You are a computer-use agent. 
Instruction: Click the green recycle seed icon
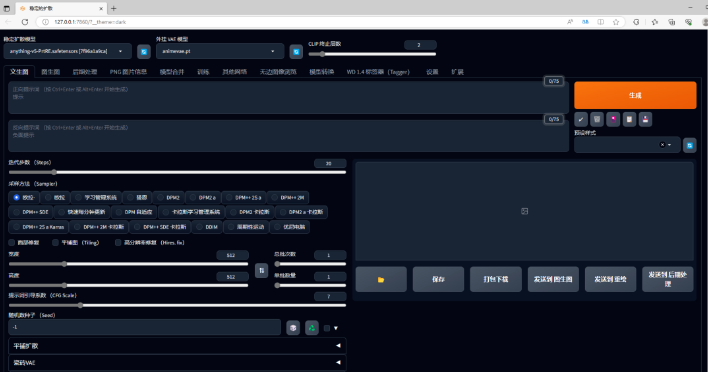point(312,328)
